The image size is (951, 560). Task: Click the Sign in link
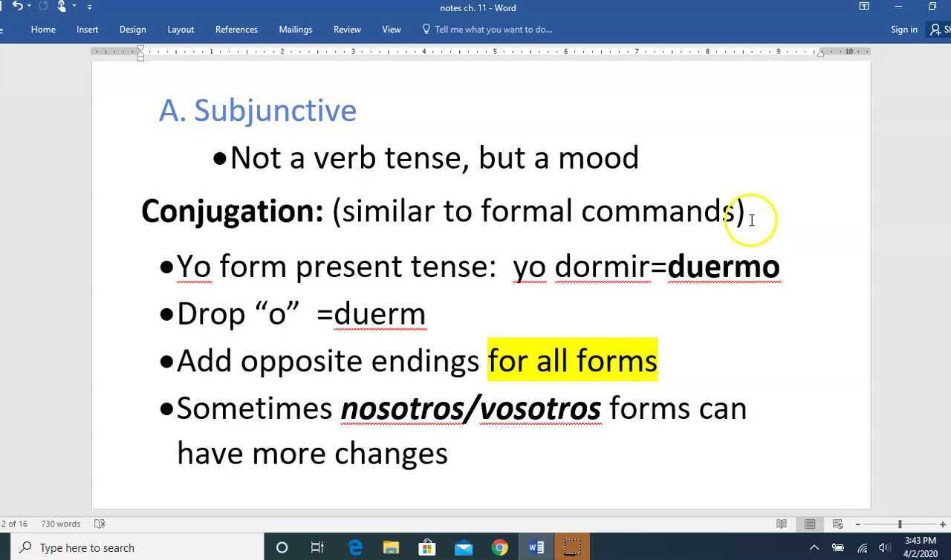pos(903,30)
